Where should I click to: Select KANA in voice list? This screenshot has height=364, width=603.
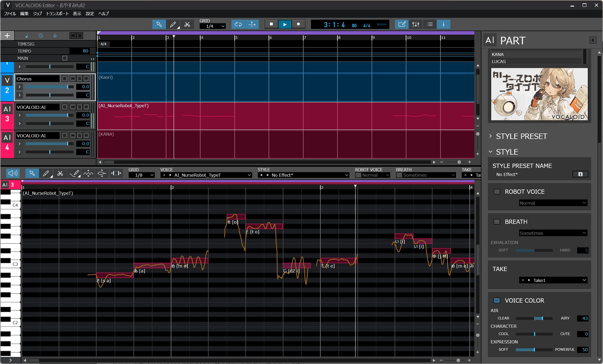pyautogui.click(x=536, y=54)
